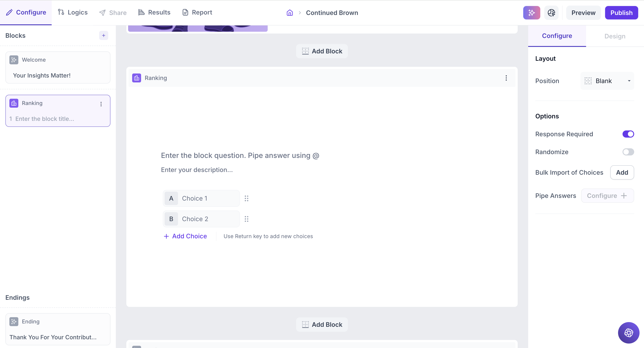This screenshot has width=644, height=348.
Task: Open Ranking block three-dot menu in sidebar
Action: pyautogui.click(x=101, y=104)
